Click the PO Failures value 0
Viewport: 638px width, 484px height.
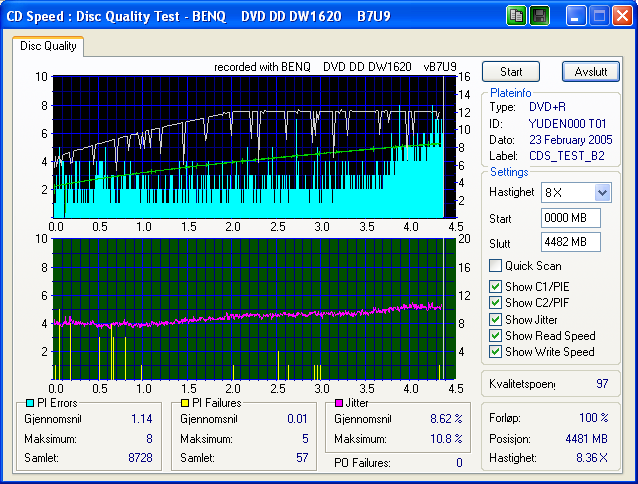tap(459, 462)
